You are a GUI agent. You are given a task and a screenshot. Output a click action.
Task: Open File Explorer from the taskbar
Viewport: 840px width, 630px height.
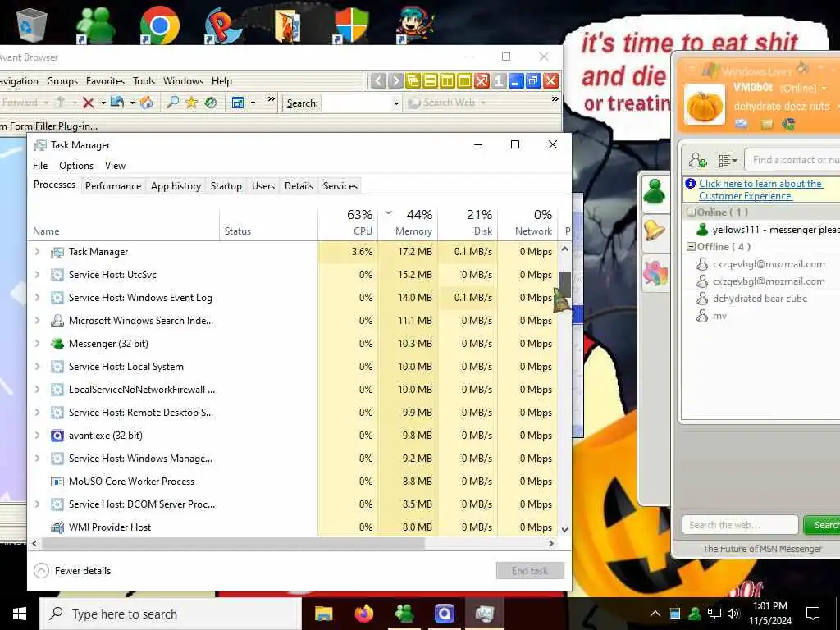click(x=323, y=614)
